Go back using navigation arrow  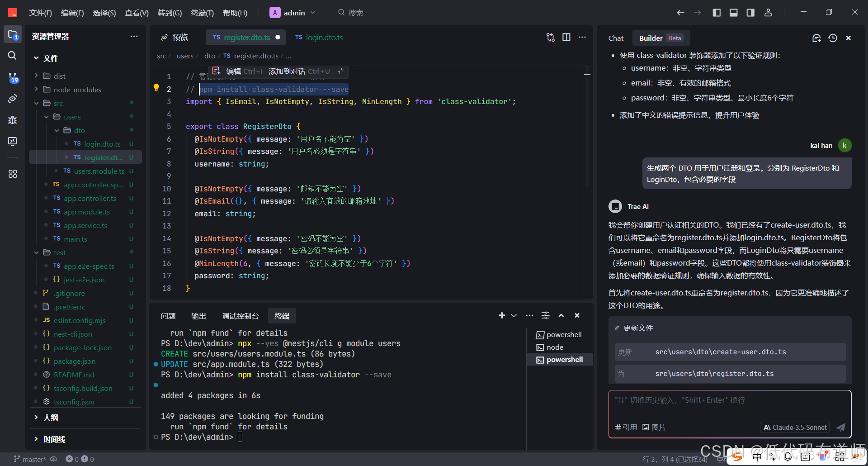[680, 13]
